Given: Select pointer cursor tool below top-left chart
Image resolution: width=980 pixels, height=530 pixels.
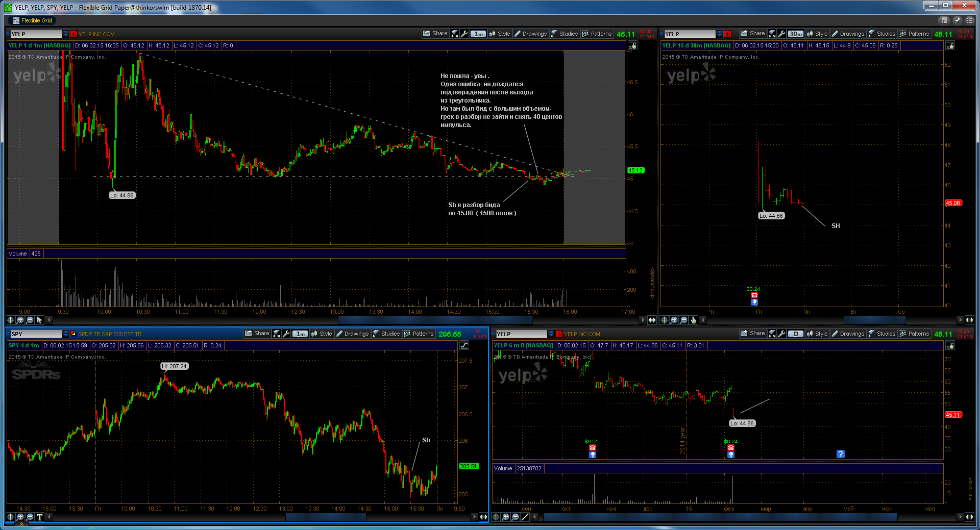Looking at the screenshot, I should [x=39, y=320].
